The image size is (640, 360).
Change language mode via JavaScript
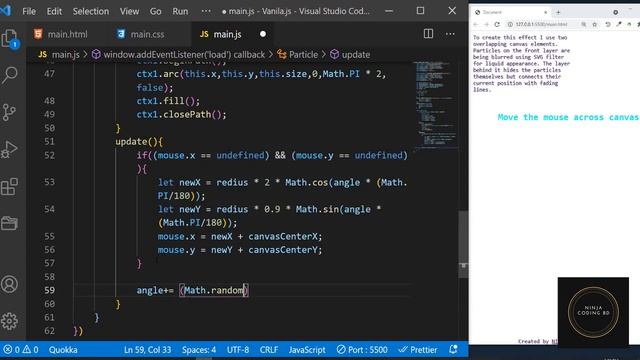tap(307, 350)
